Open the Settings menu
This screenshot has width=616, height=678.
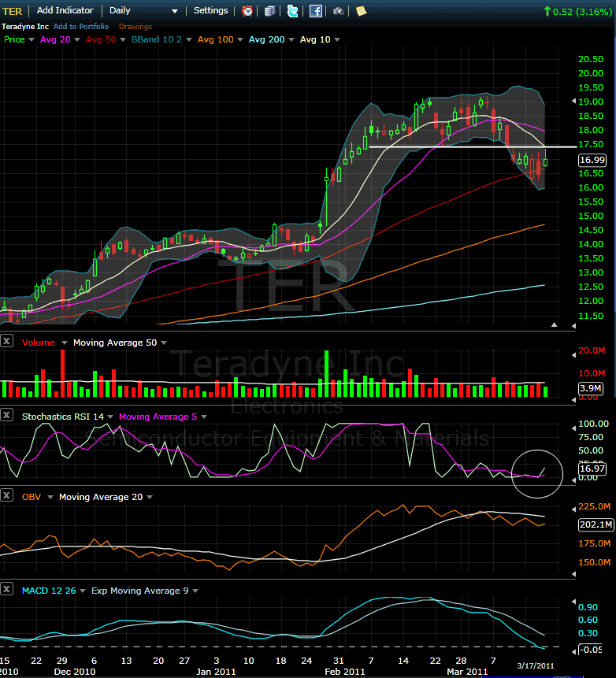click(x=210, y=11)
